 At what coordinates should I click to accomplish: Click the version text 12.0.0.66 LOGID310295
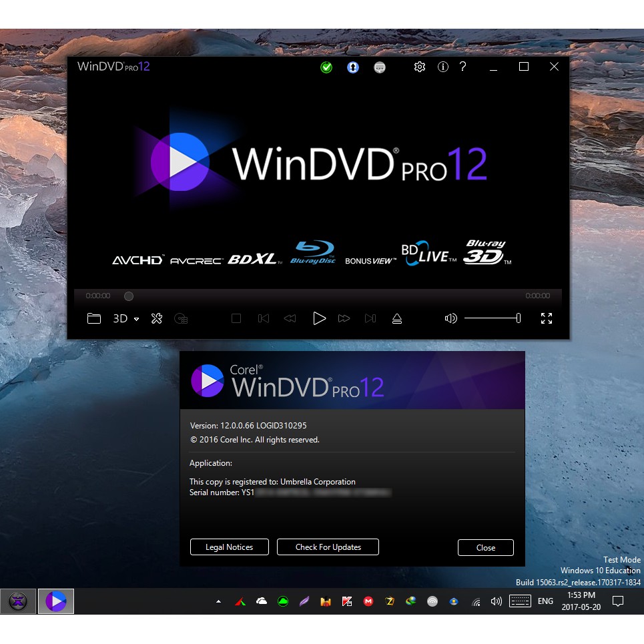tap(264, 426)
